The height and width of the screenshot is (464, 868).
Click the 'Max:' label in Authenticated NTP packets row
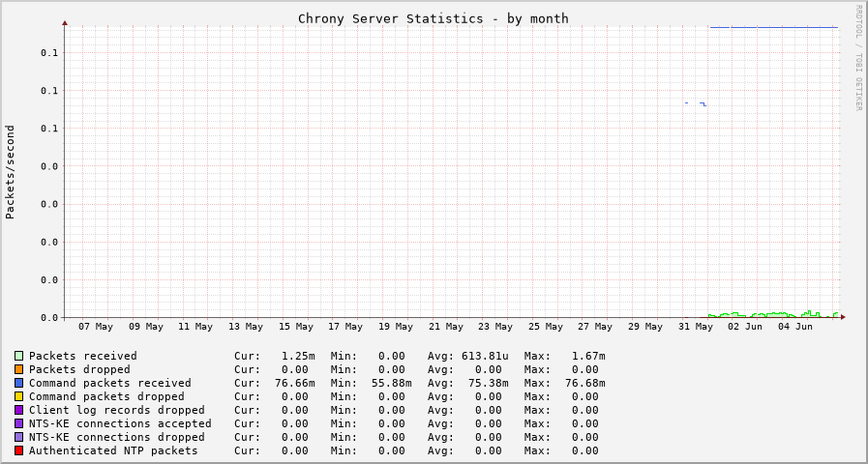click(537, 450)
